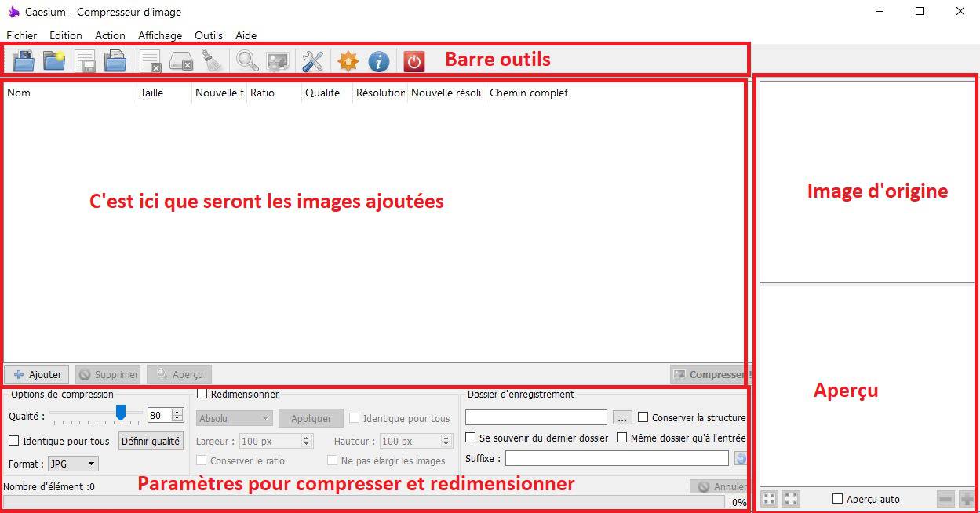Click the clear list broom icon
This screenshot has width=980, height=513.
(212, 60)
